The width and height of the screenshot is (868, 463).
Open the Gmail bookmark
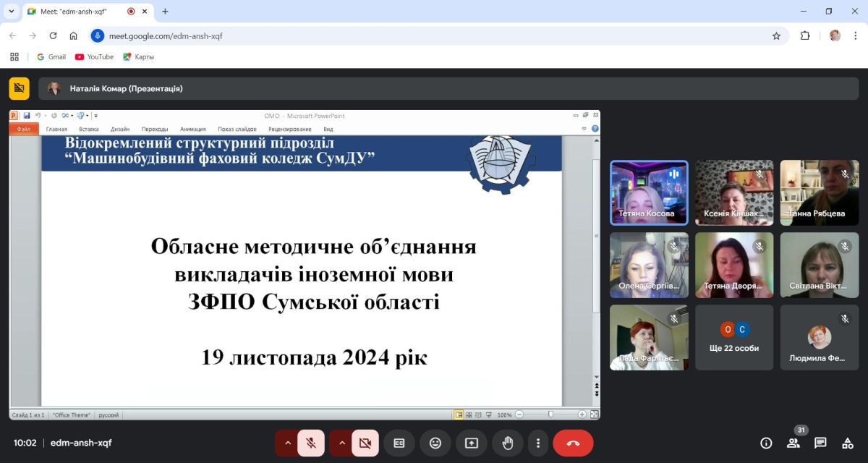pos(51,56)
